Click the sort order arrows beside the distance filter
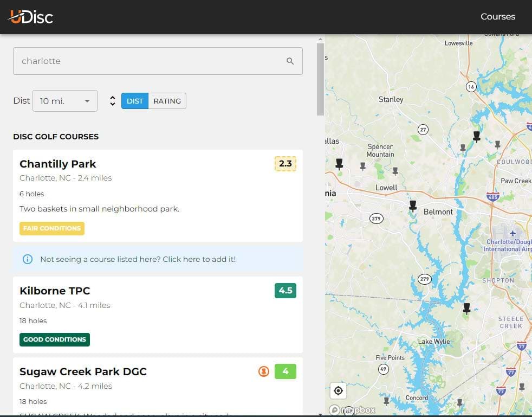This screenshot has width=532, height=417. (x=112, y=101)
